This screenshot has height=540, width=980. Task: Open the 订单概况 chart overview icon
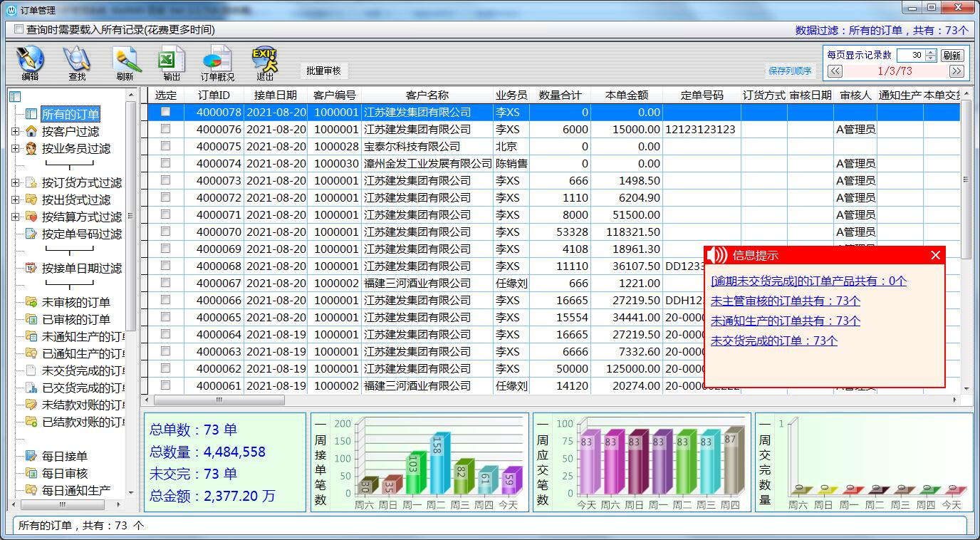click(217, 59)
